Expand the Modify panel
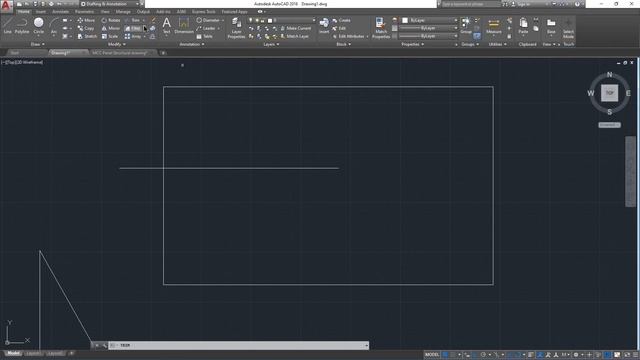 pyautogui.click(x=116, y=44)
